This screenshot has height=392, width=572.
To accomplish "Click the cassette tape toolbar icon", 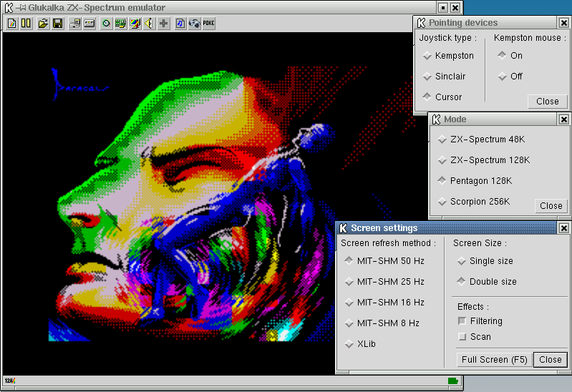I will tap(89, 24).
